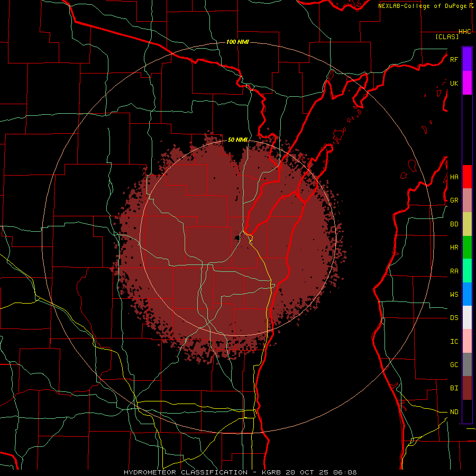This screenshot has width=476, height=476.
Task: Click the BD yellow legend swatch
Action: (467, 224)
